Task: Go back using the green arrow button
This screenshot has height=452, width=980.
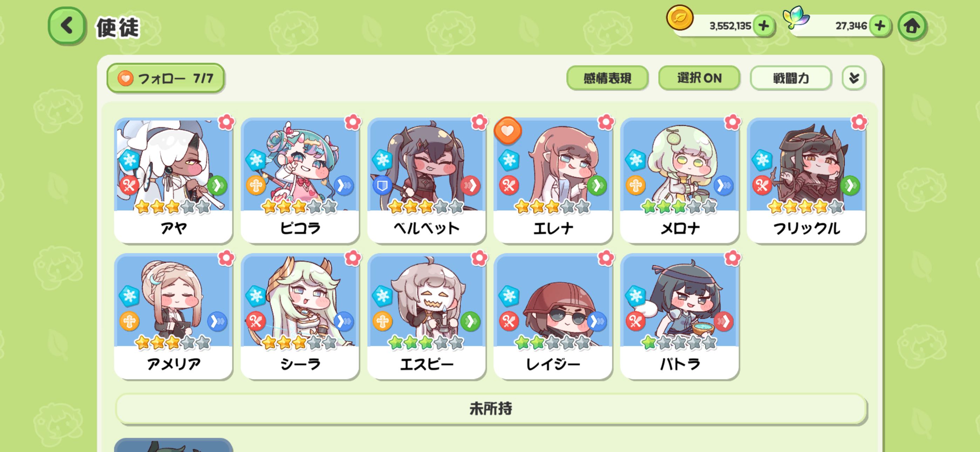Action: click(x=67, y=26)
